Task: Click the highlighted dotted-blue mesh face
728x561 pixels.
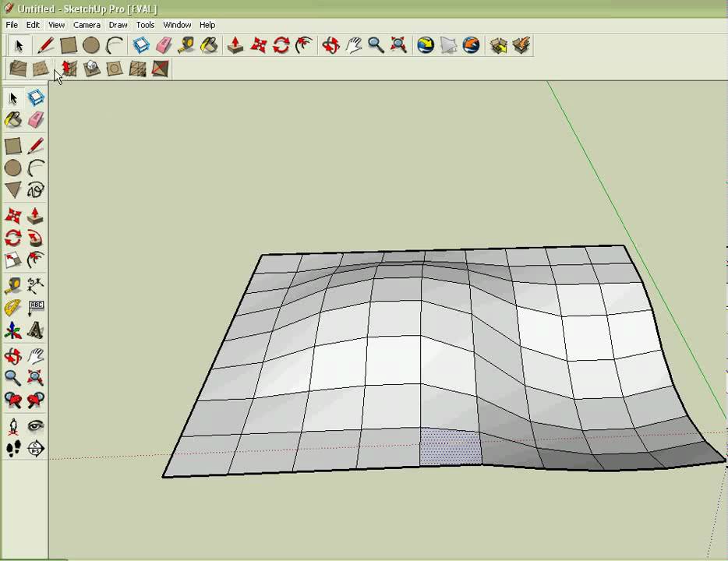Action: pyautogui.click(x=451, y=446)
